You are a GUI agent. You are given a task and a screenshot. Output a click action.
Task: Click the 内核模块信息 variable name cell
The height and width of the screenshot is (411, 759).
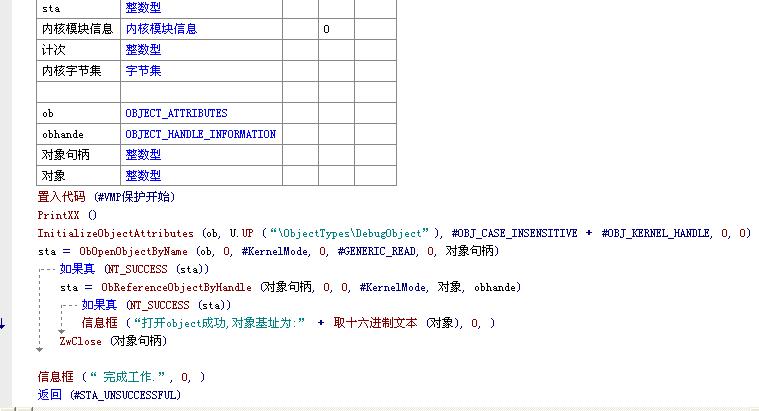click(x=78, y=29)
